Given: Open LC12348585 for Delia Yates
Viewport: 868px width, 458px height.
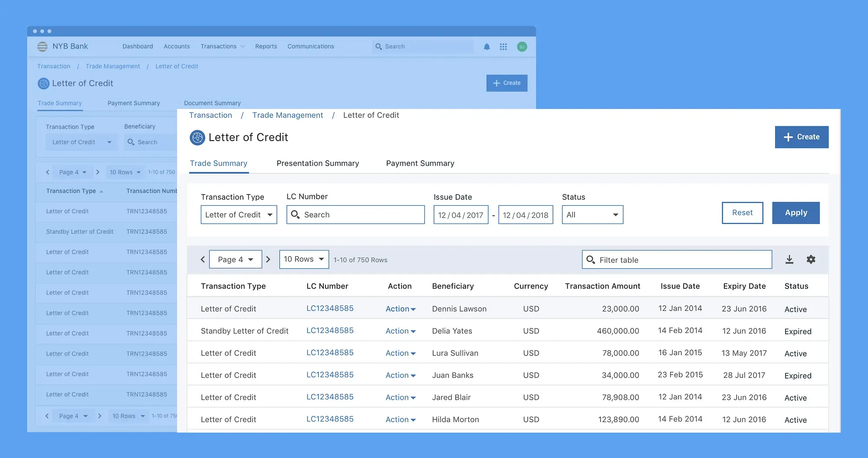Looking at the screenshot, I should pos(330,330).
